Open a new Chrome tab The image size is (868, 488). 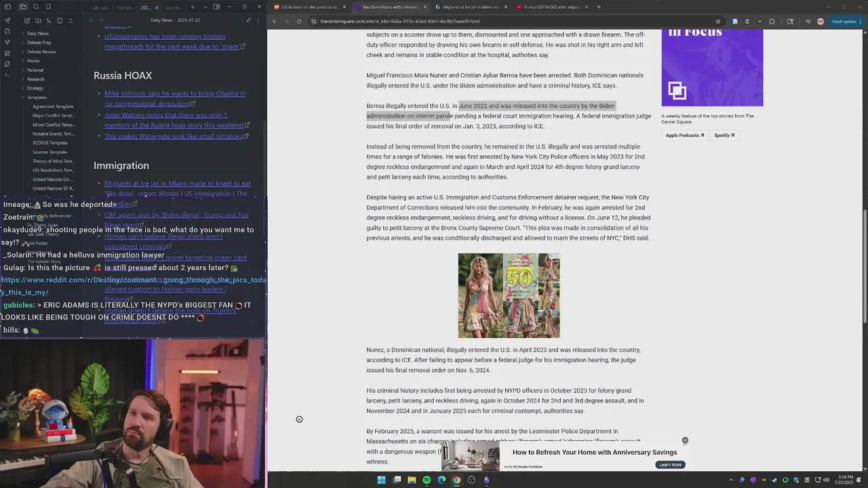(598, 7)
